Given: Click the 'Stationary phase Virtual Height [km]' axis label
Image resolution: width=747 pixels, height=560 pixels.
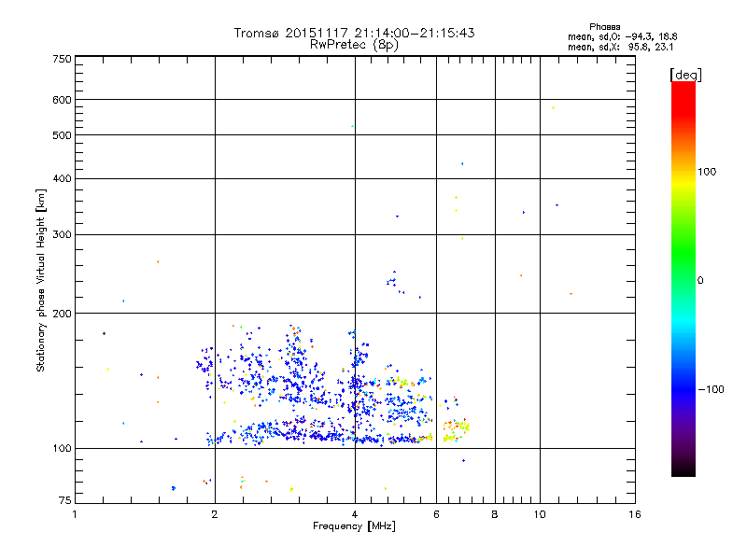Looking at the screenshot, I should click(41, 280).
